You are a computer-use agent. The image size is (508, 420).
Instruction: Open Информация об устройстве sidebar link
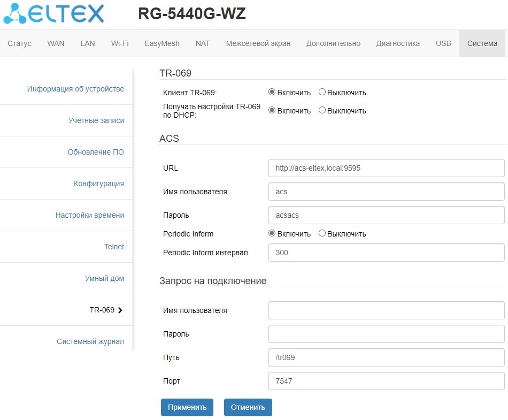[75, 89]
